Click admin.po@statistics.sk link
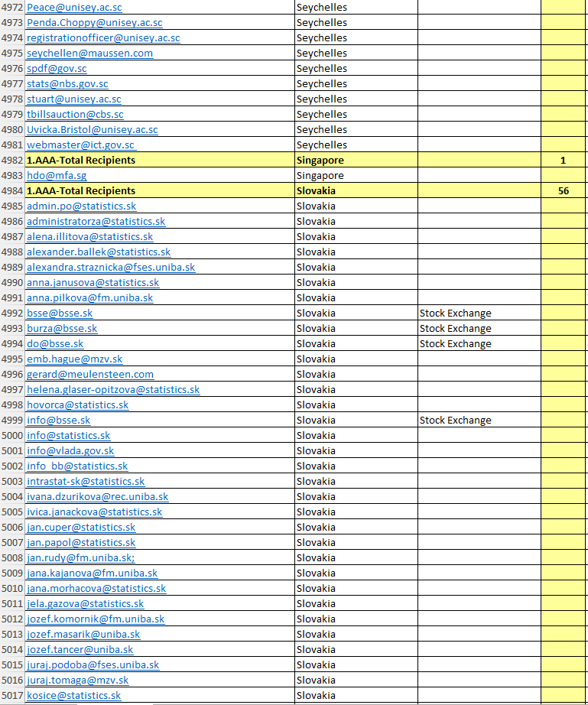The width and height of the screenshot is (588, 705). (x=81, y=206)
